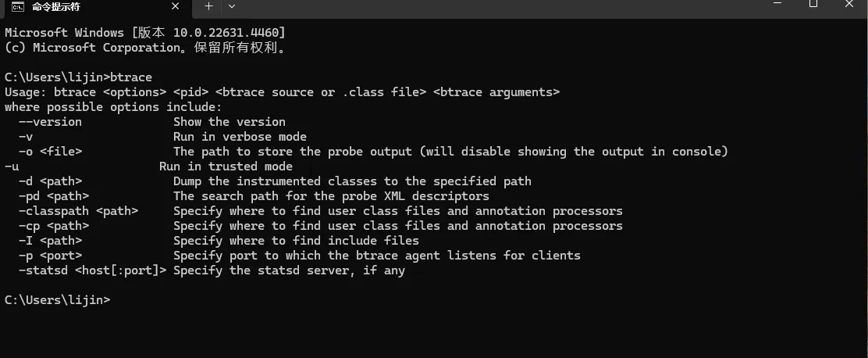This screenshot has width=868, height=358.
Task: Click the -pd <path> option text
Action: (x=54, y=196)
